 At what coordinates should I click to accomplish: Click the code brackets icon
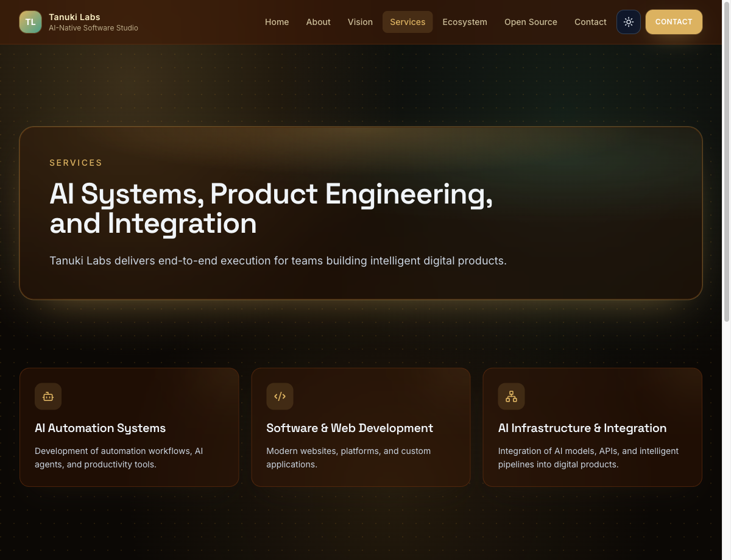pos(280,397)
